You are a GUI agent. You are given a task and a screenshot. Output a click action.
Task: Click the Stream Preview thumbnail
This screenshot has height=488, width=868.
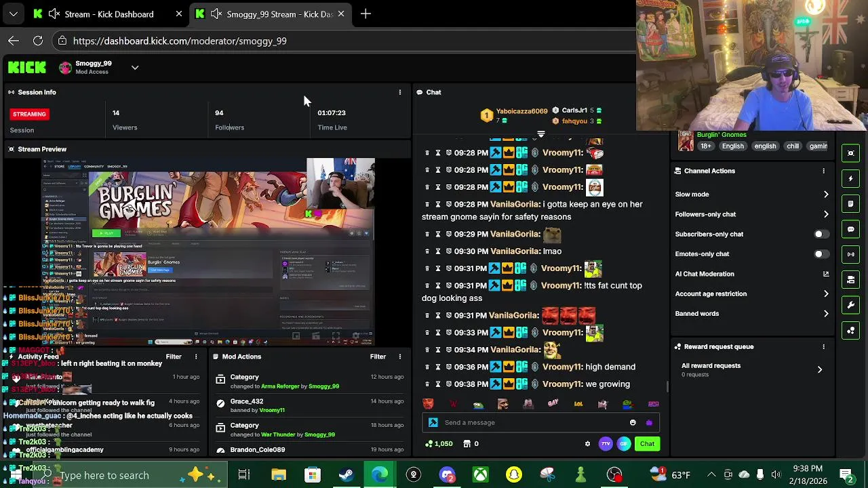click(x=208, y=252)
